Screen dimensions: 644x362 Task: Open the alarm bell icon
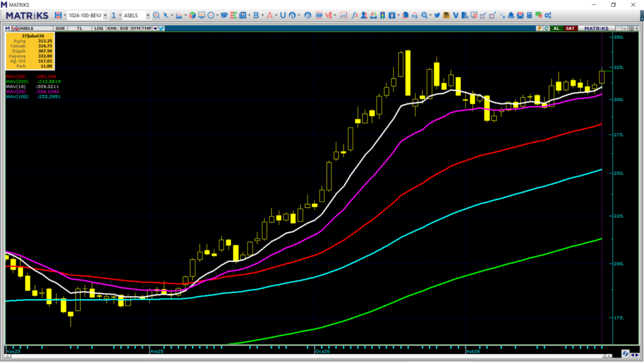(x=511, y=15)
